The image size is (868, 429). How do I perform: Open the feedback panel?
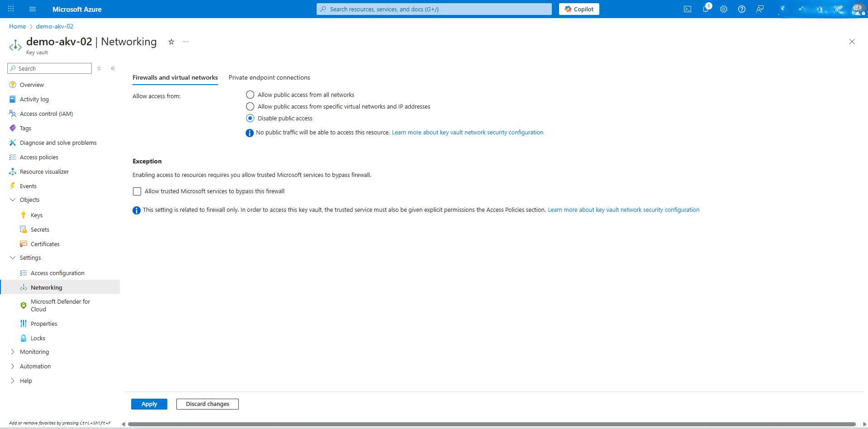(759, 9)
